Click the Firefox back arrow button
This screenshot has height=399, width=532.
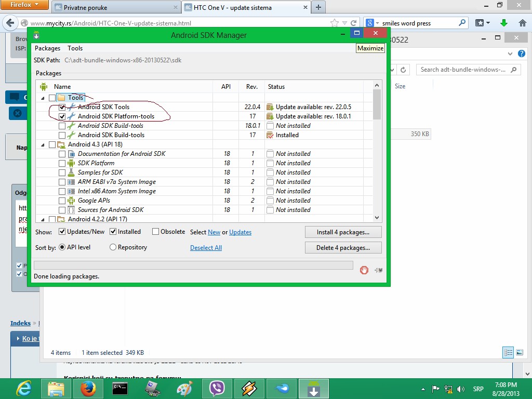[x=10, y=23]
